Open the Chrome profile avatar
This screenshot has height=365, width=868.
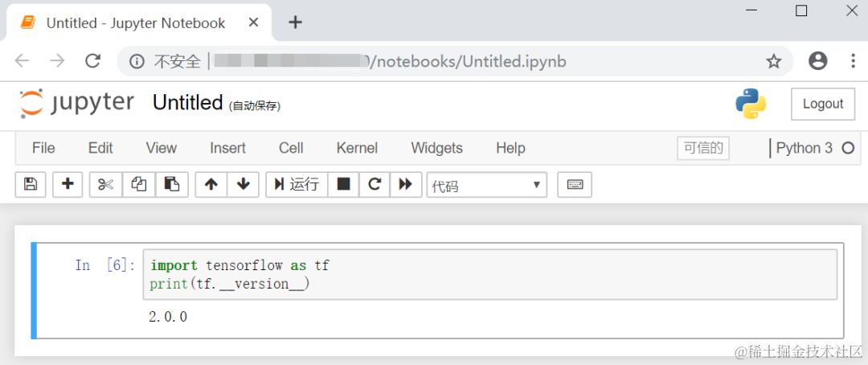click(817, 61)
